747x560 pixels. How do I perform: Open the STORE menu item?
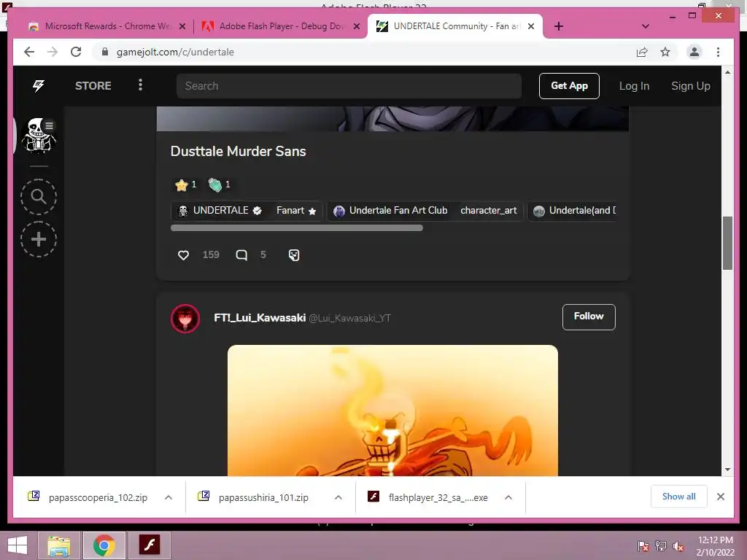pyautogui.click(x=93, y=86)
